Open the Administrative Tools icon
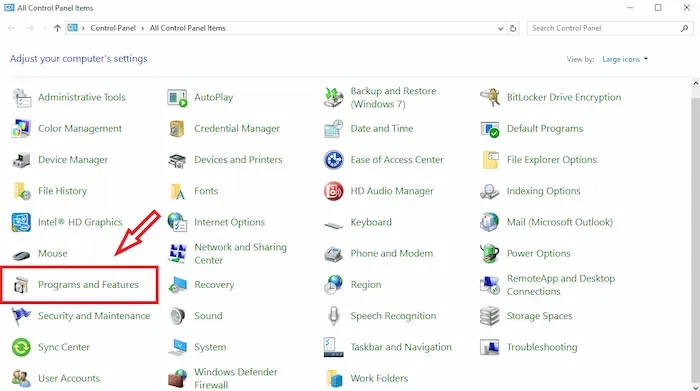700x391 pixels. [x=21, y=97]
